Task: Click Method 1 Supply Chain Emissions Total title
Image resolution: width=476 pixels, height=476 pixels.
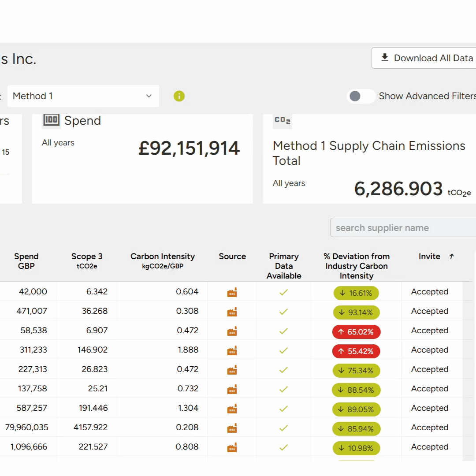Action: point(369,153)
